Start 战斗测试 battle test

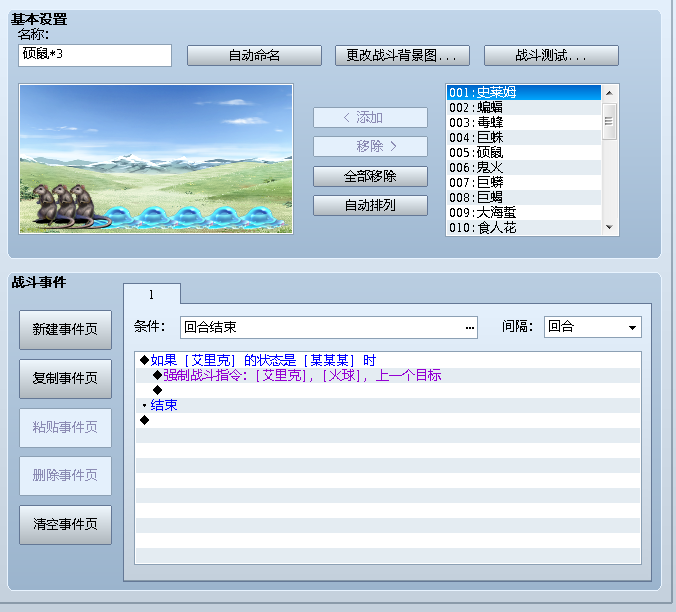pyautogui.click(x=551, y=55)
